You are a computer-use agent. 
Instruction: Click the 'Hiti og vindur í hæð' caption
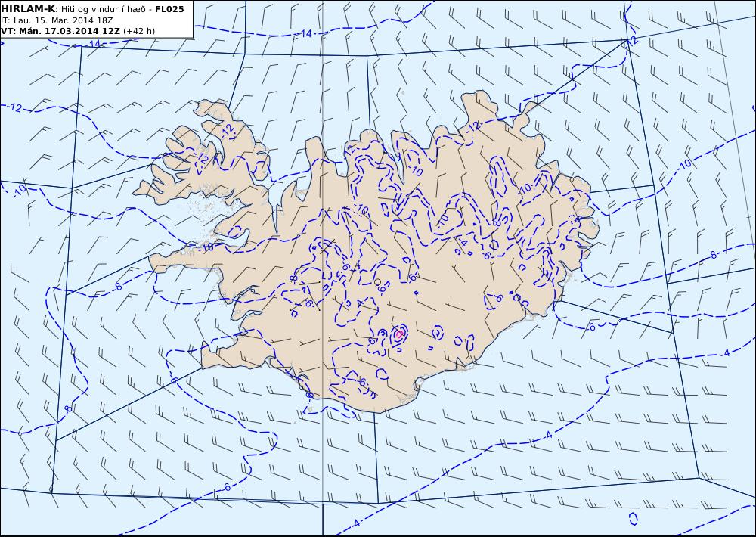pos(103,9)
